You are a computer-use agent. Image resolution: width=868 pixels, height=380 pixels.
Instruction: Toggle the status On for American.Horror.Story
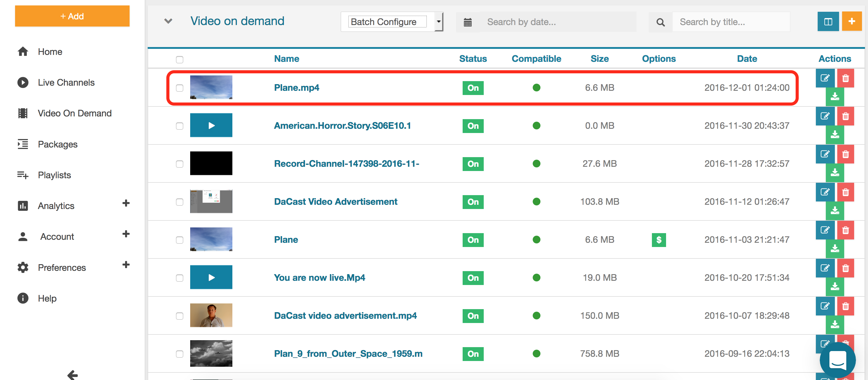(x=473, y=126)
